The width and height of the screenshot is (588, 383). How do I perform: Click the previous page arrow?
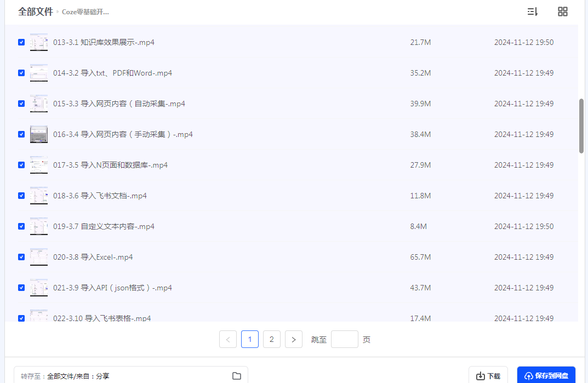pyautogui.click(x=228, y=340)
